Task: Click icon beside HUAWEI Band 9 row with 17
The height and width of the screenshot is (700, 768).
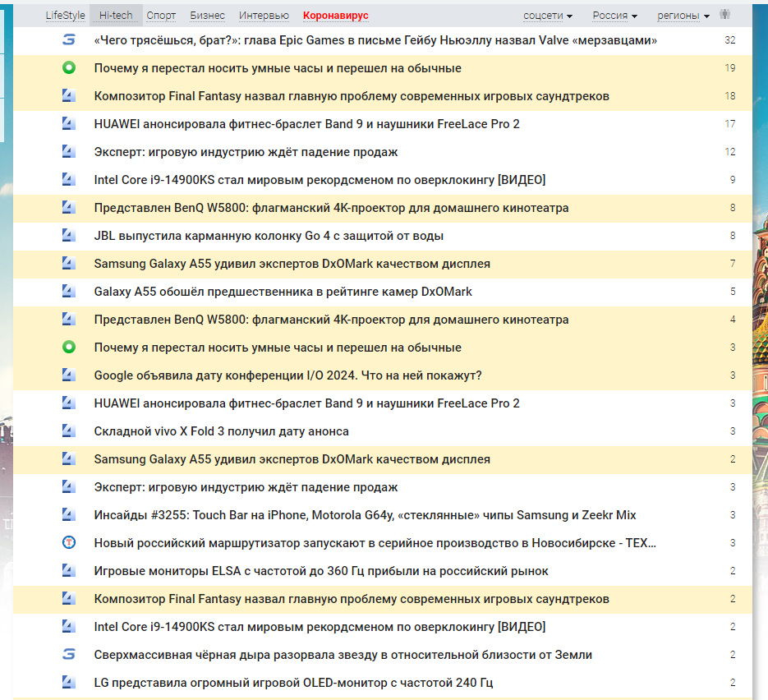Action: coord(69,123)
